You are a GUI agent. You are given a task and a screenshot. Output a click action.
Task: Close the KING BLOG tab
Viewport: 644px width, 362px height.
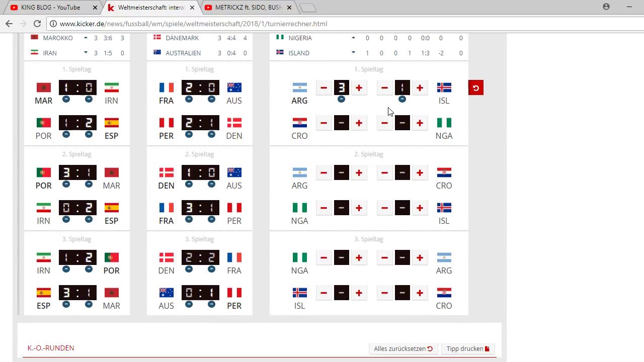coord(95,8)
